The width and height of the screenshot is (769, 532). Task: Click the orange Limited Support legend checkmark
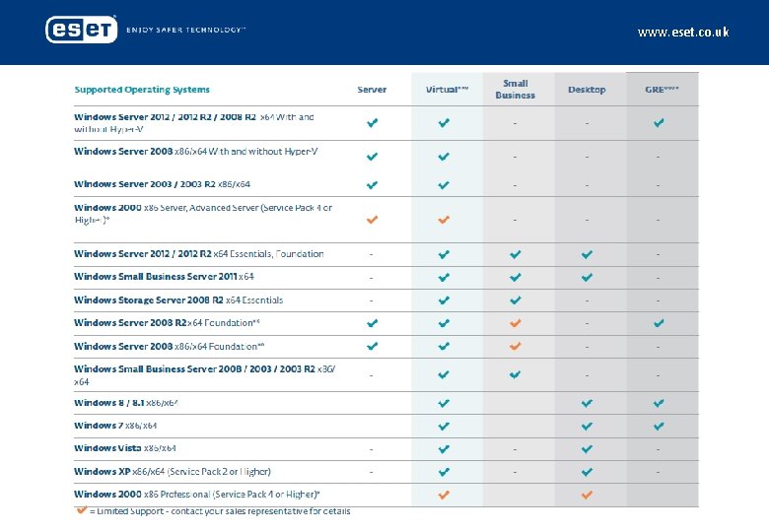(81, 510)
